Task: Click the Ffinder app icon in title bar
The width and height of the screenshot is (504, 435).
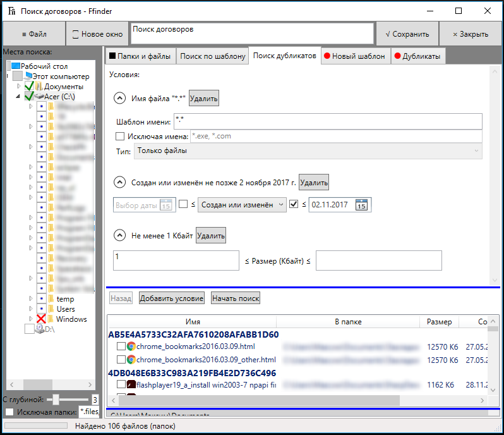Action: [x=12, y=11]
